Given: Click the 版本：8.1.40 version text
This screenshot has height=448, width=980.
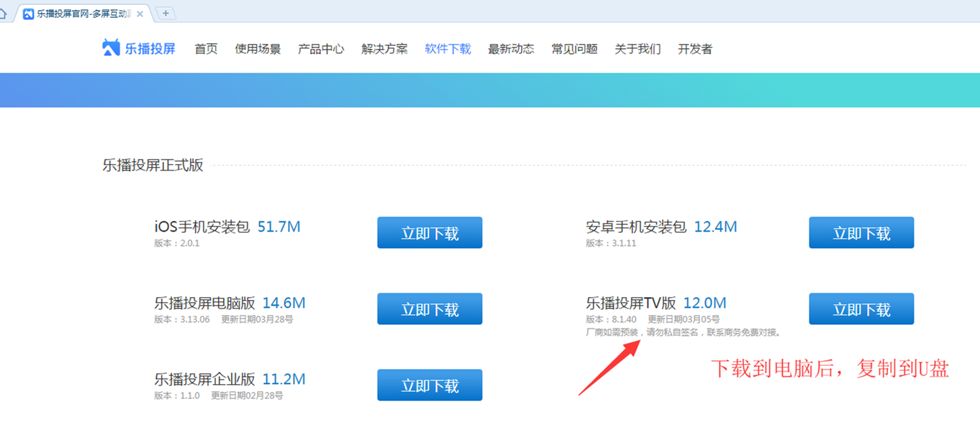Looking at the screenshot, I should [x=611, y=319].
